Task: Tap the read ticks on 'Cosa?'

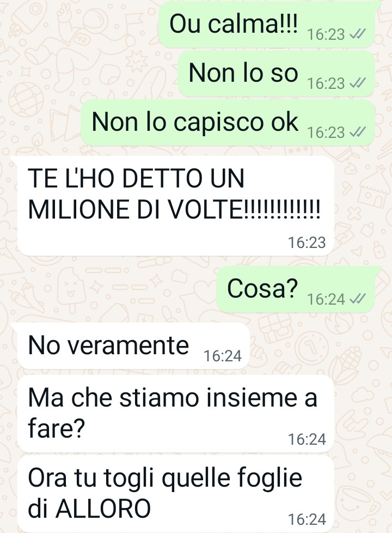Action: [x=357, y=299]
